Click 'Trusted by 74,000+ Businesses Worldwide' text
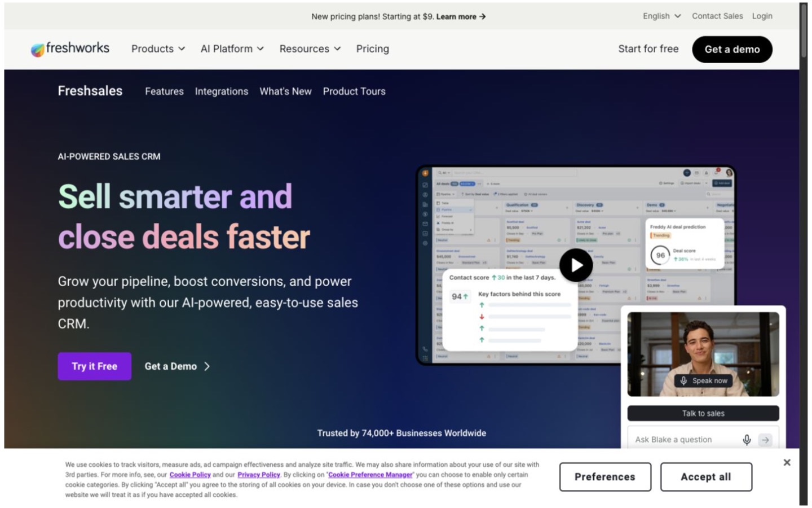 (401, 433)
